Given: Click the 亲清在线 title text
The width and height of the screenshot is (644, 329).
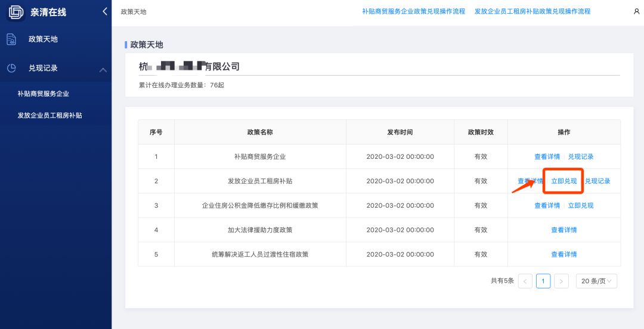Looking at the screenshot, I should [x=48, y=13].
